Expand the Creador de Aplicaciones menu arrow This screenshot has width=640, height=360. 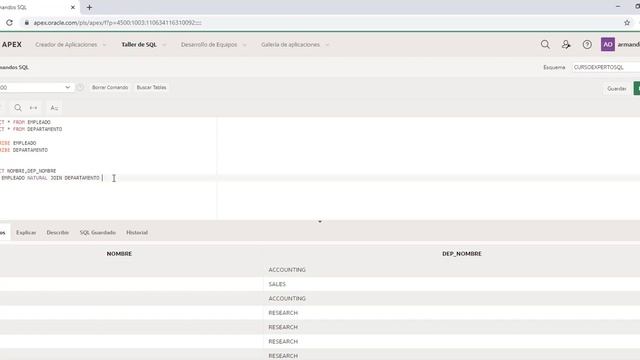click(104, 45)
